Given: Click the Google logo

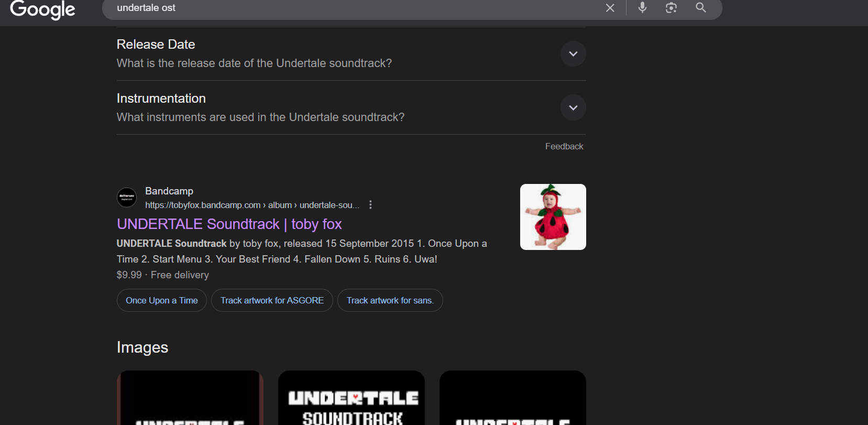Looking at the screenshot, I should click(x=43, y=9).
